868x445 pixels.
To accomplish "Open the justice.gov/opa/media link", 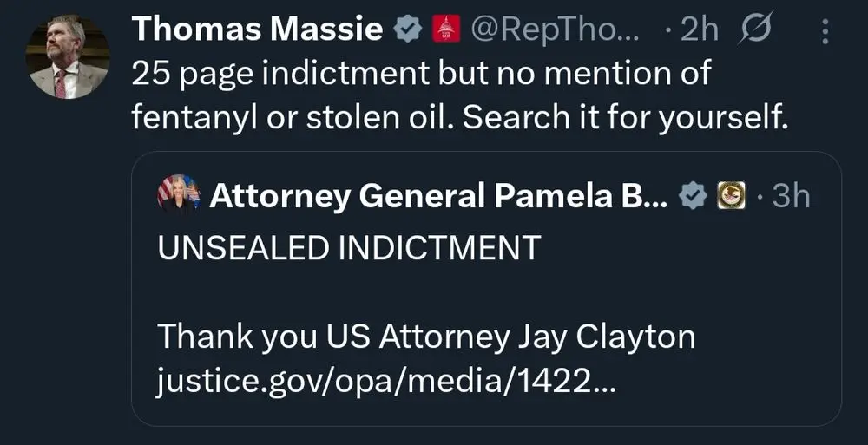I will [386, 380].
